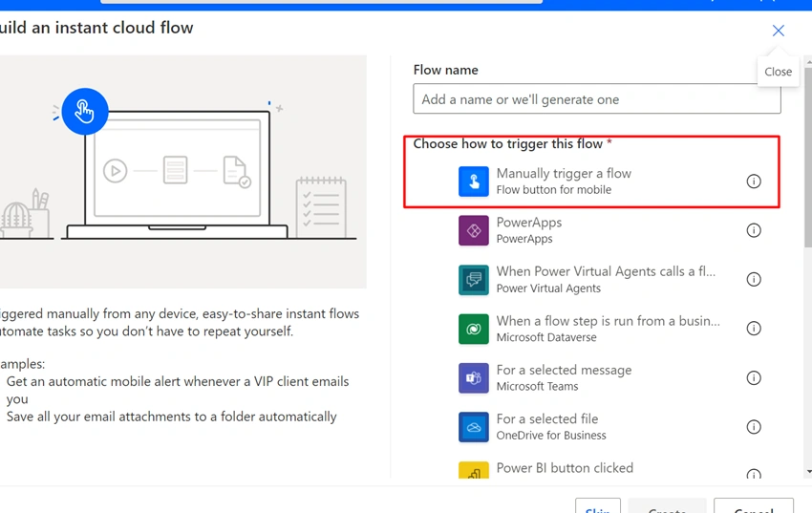Open info for For a selected message
The height and width of the screenshot is (513, 812).
tap(754, 378)
